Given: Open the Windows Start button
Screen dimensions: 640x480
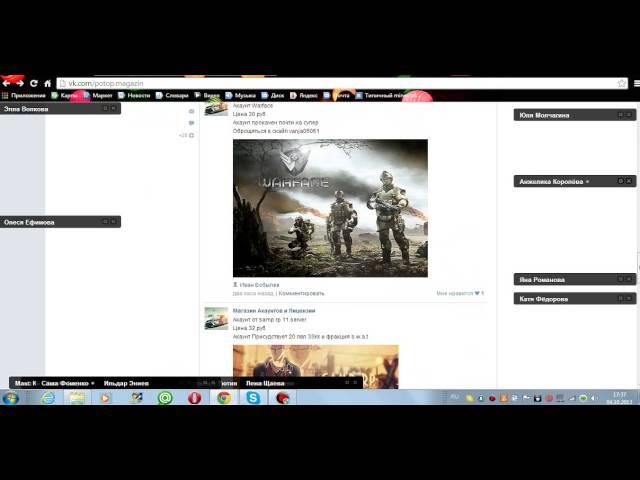Looking at the screenshot, I should [11, 398].
